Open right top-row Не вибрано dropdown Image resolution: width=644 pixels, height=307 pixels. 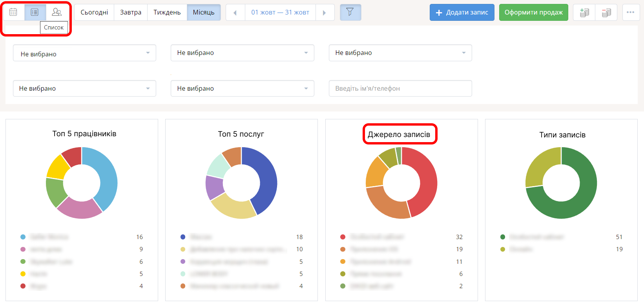400,53
